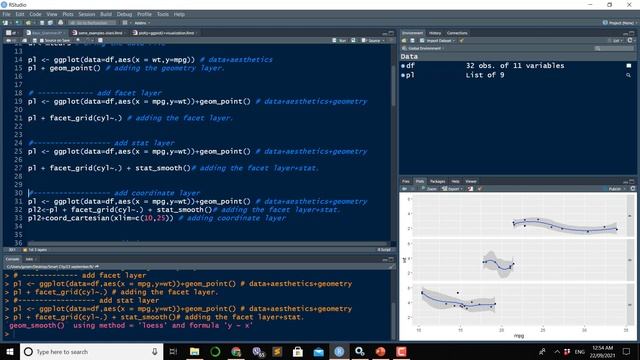The width and height of the screenshot is (640, 360).
Task: Open the Session menu
Action: pos(87,14)
